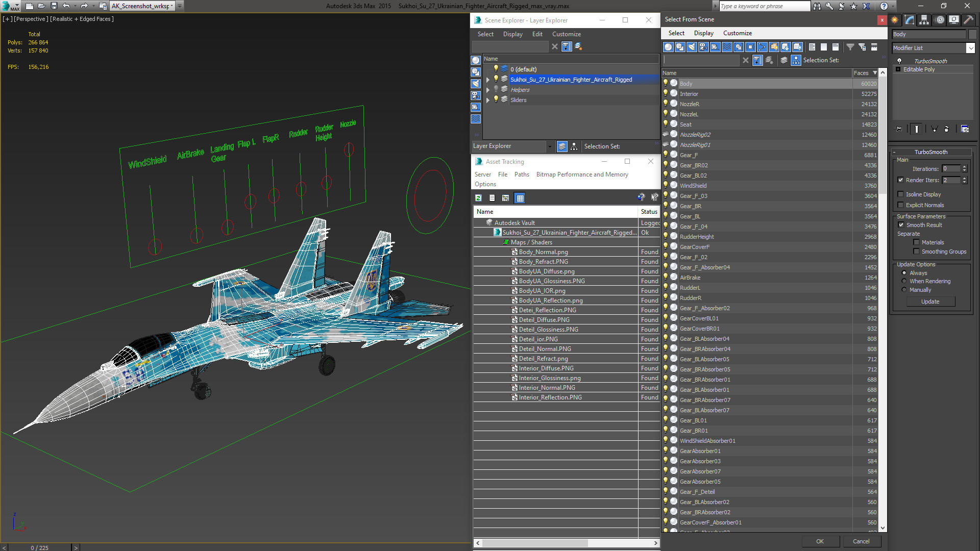Enable Separate by Materials checkbox
The width and height of the screenshot is (980, 551).
[916, 242]
